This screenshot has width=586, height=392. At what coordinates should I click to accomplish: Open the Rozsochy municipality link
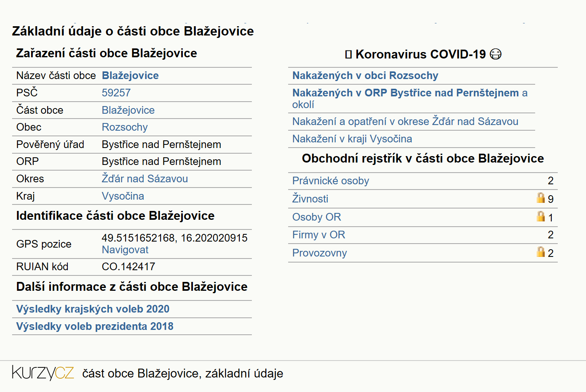125,127
